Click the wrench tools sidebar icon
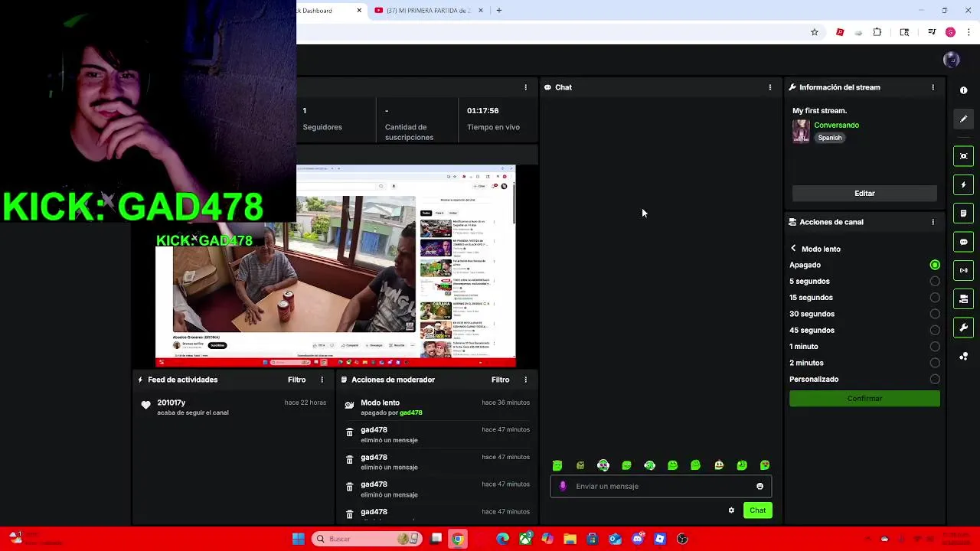980x551 pixels. (x=963, y=328)
